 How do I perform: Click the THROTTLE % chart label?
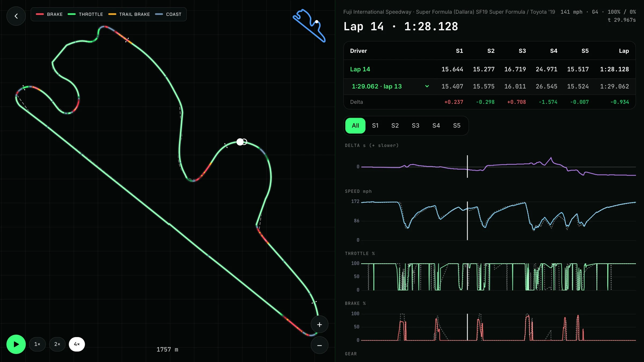(x=360, y=253)
